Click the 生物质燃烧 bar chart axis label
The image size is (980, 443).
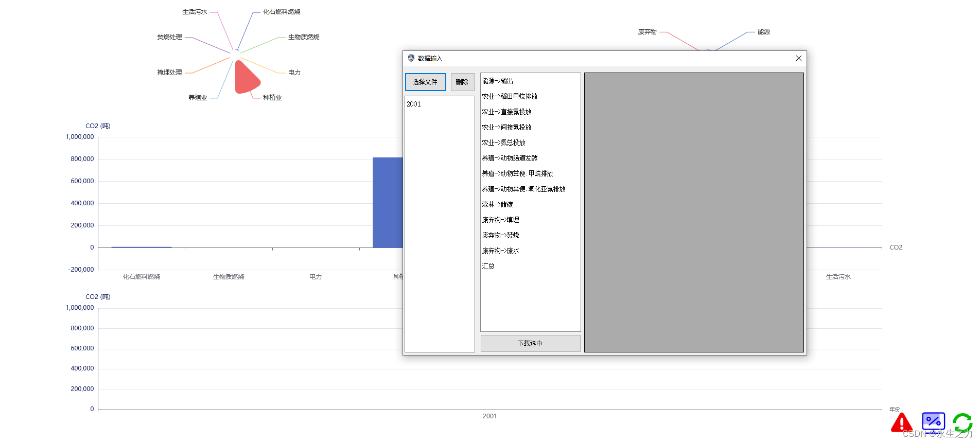(x=229, y=277)
